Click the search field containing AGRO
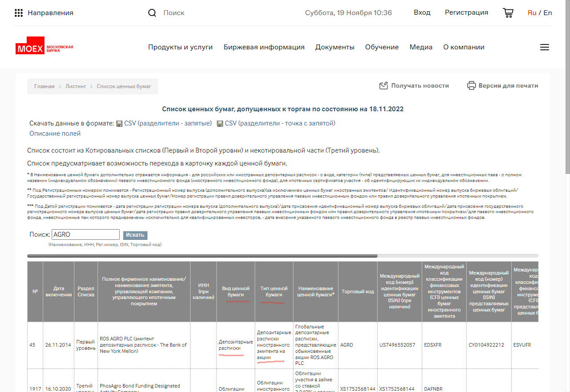The height and width of the screenshot is (392, 570). tap(85, 234)
